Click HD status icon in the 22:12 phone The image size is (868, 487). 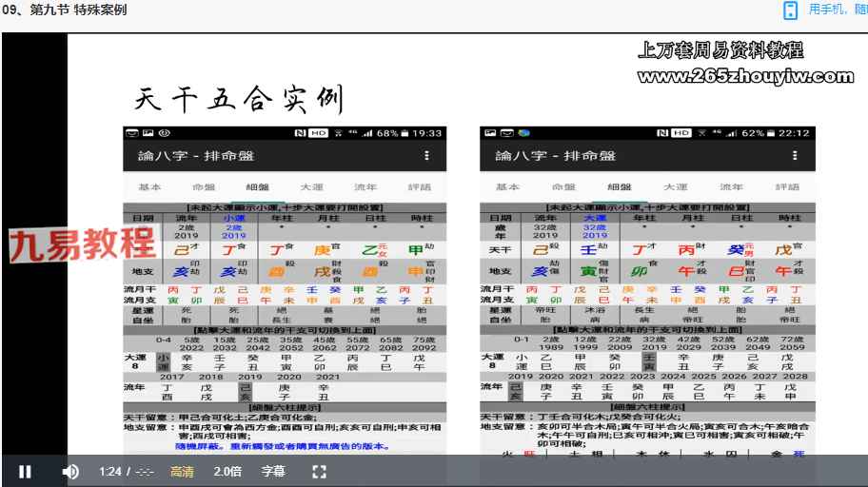click(x=681, y=133)
